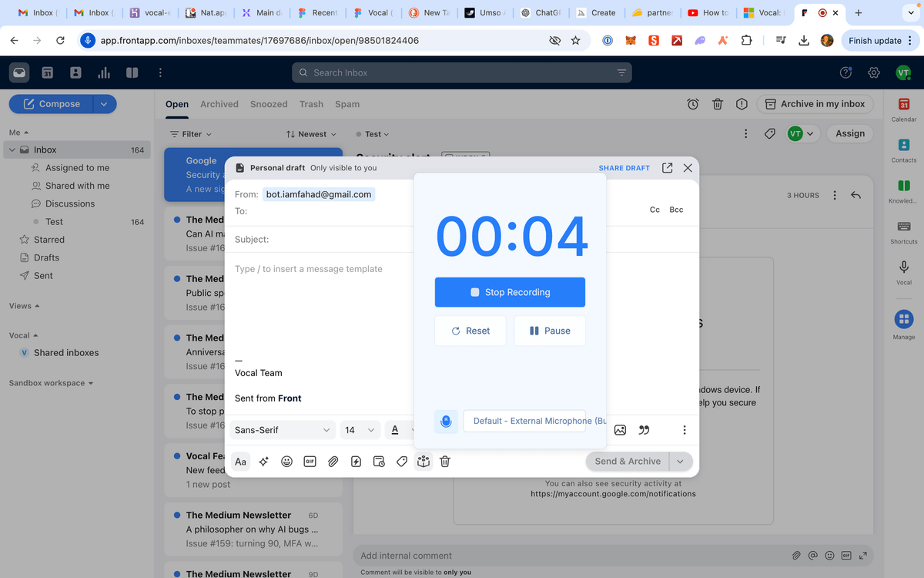Click the microphone icon in the recorder
This screenshot has width=924, height=578.
[x=446, y=422]
